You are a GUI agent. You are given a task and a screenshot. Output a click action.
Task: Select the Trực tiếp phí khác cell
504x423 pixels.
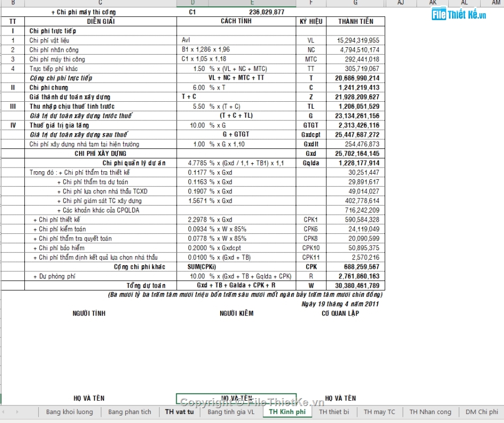tap(101, 69)
